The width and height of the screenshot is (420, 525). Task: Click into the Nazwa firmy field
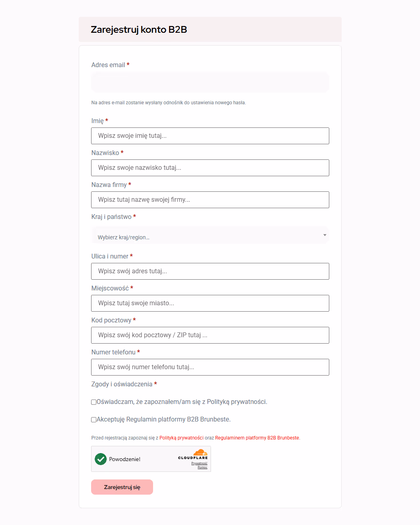pyautogui.click(x=210, y=200)
